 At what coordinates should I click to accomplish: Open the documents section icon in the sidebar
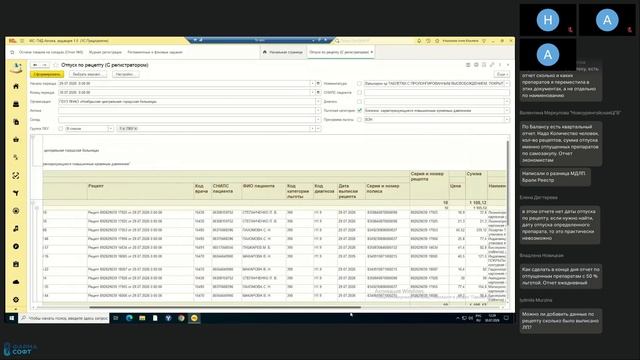pyautogui.click(x=16, y=122)
